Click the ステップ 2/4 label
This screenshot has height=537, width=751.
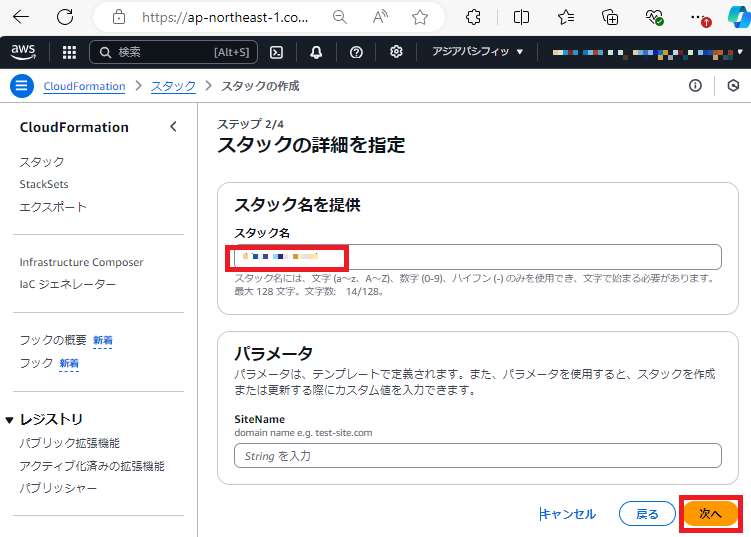tap(250, 124)
